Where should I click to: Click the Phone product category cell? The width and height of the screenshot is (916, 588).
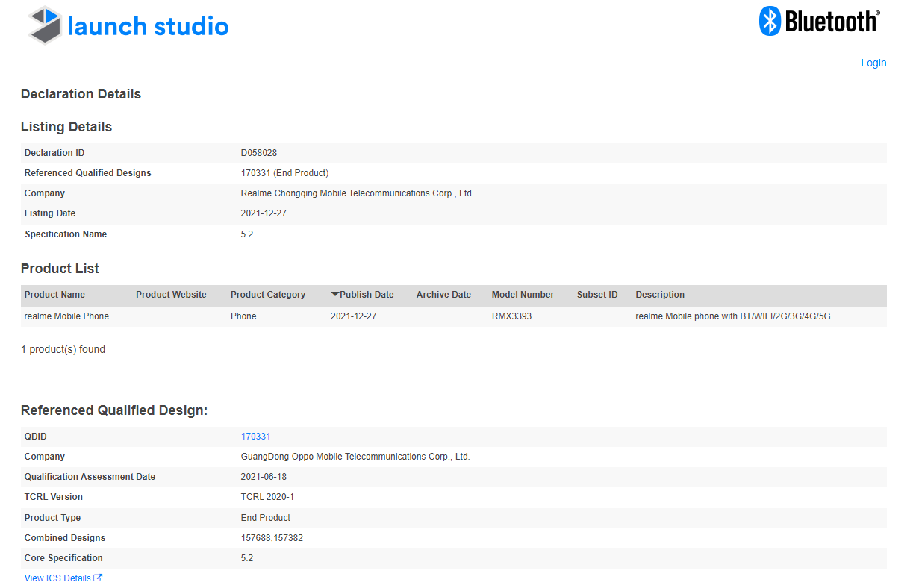pos(243,316)
